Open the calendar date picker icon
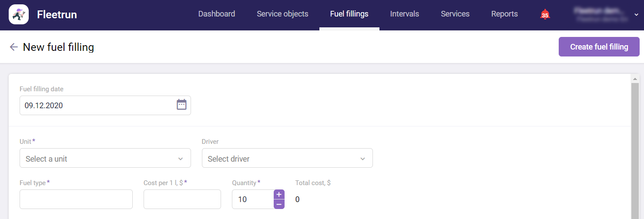The image size is (644, 219). pos(181,105)
